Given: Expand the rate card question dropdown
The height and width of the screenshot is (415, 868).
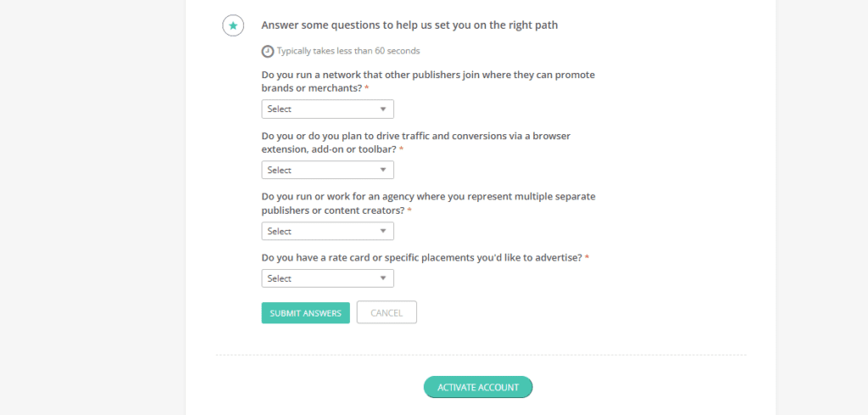Looking at the screenshot, I should (326, 278).
